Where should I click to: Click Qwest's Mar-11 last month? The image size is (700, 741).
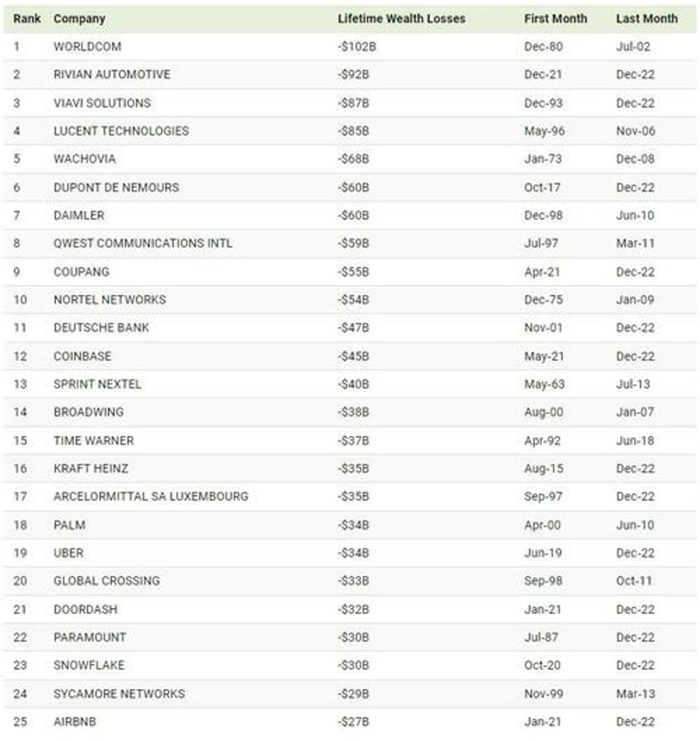pos(636,243)
